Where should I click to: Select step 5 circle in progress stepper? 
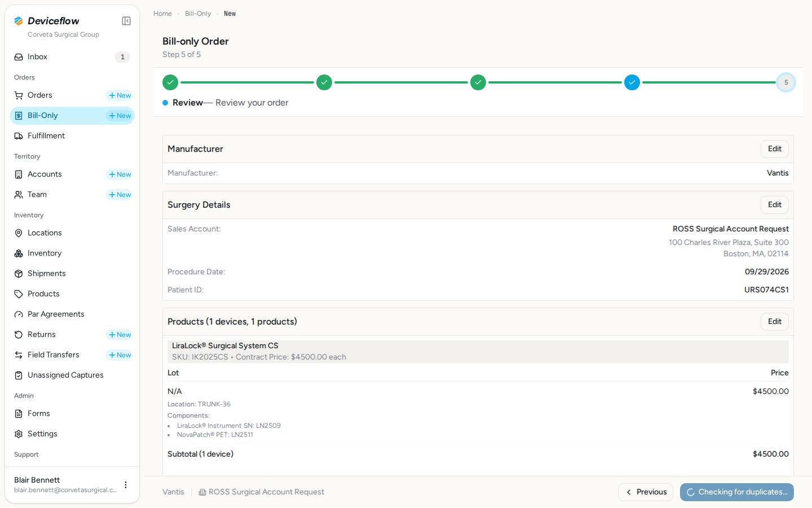tap(786, 82)
